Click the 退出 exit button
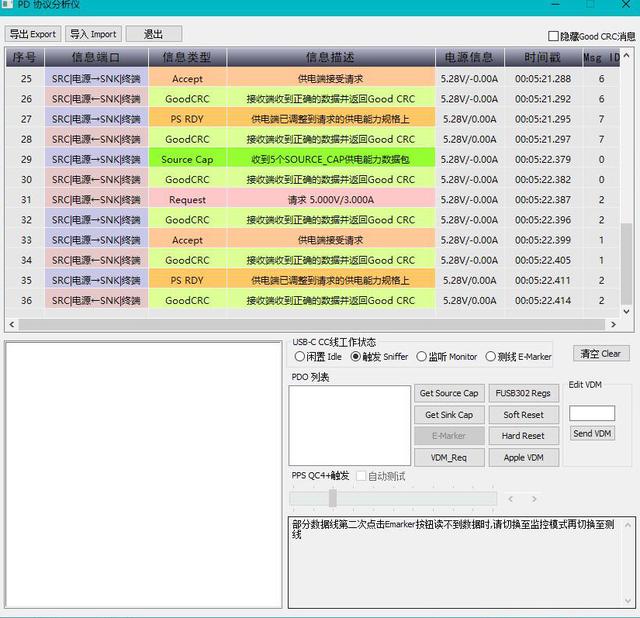Image resolution: width=640 pixels, height=618 pixels. pyautogui.click(x=154, y=34)
